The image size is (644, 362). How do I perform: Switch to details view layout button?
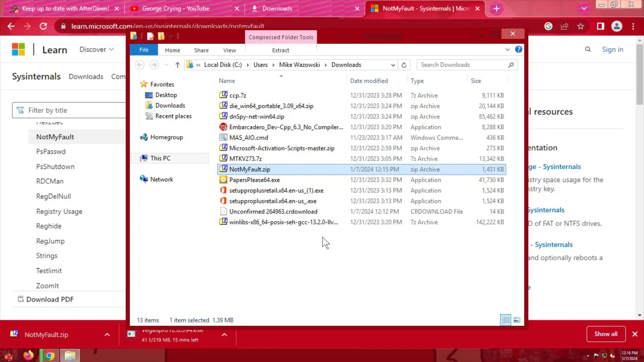pyautogui.click(x=505, y=320)
